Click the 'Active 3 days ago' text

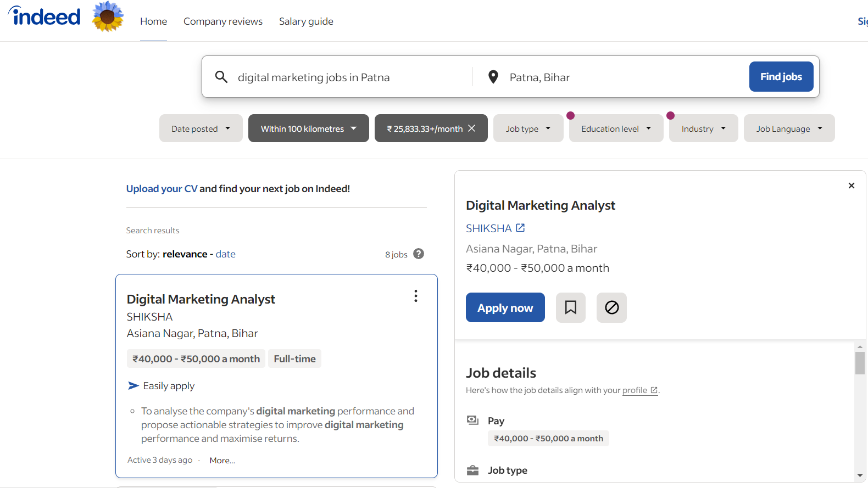160,460
